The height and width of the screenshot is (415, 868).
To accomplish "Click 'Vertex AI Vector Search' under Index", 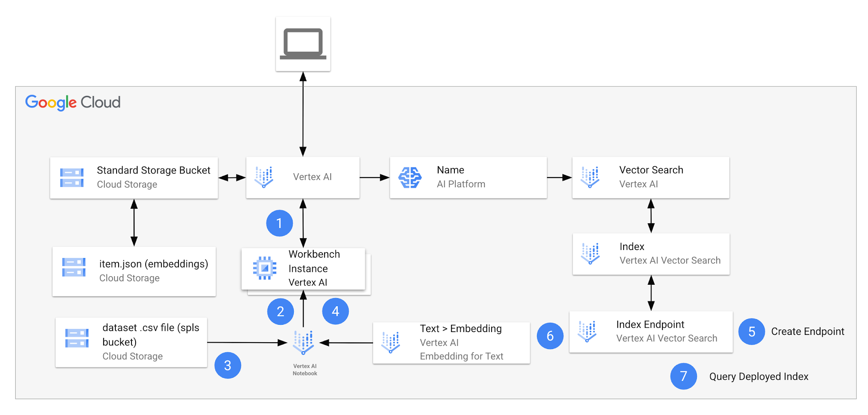I will click(x=670, y=260).
